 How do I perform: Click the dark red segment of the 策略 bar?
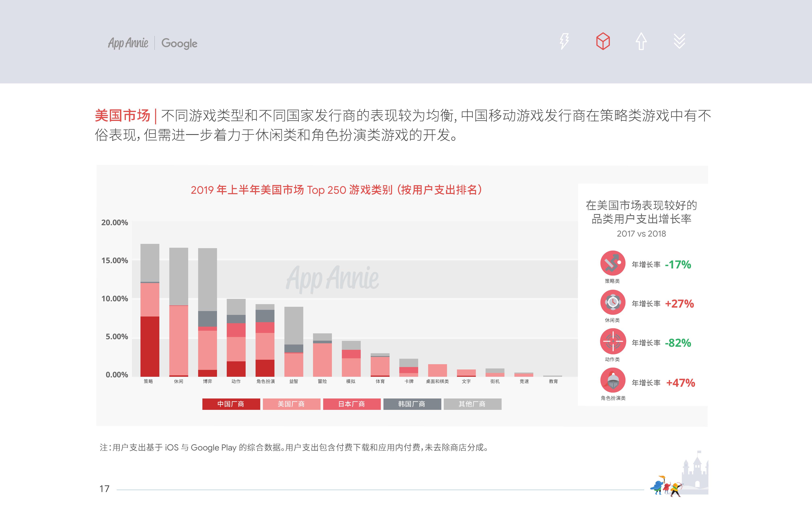(x=150, y=347)
